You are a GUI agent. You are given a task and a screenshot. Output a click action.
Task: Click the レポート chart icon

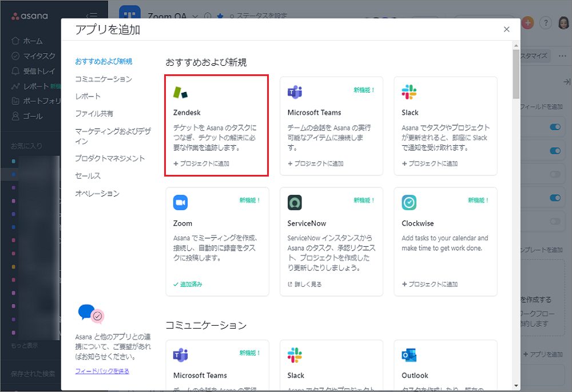click(x=15, y=86)
